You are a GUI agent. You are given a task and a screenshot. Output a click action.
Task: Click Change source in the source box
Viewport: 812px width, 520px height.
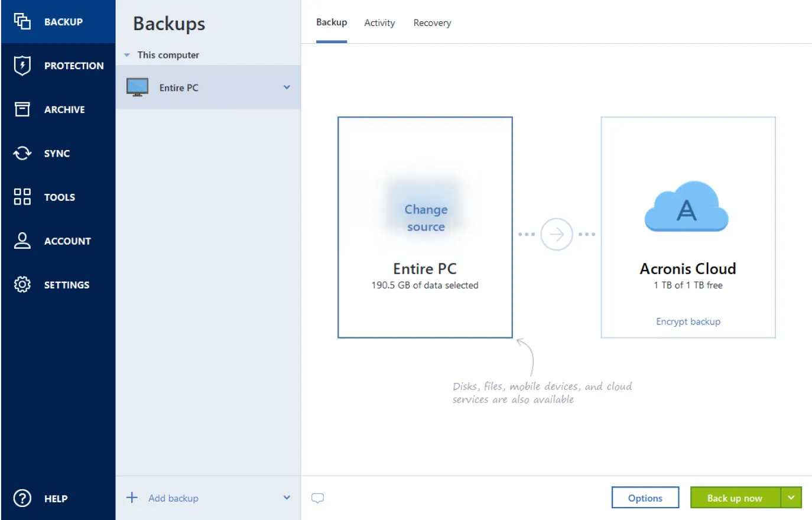point(426,218)
